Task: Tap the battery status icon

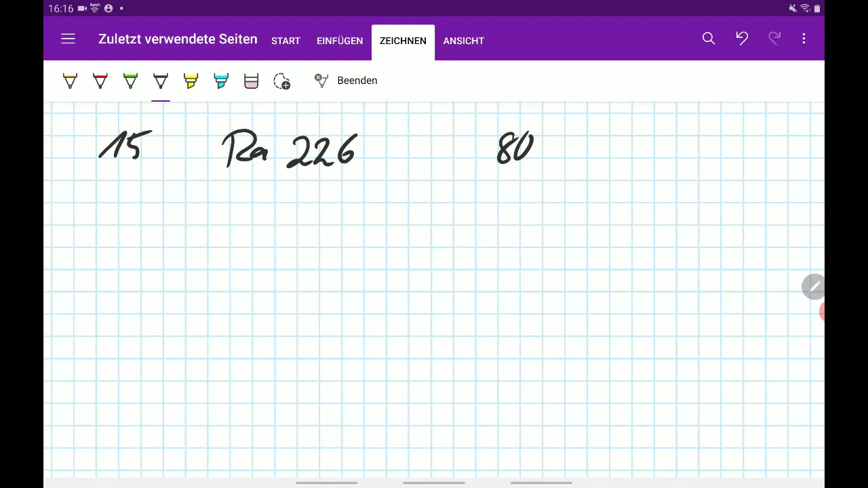Action: (x=817, y=8)
